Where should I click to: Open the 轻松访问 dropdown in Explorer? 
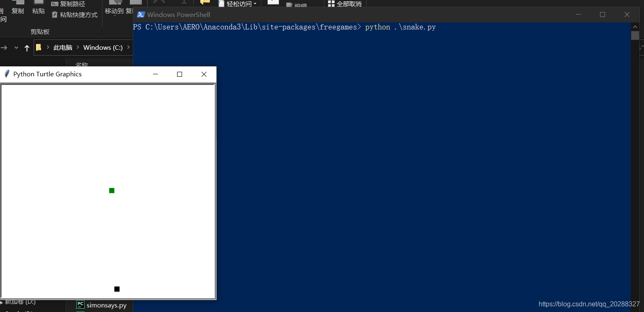tap(238, 4)
